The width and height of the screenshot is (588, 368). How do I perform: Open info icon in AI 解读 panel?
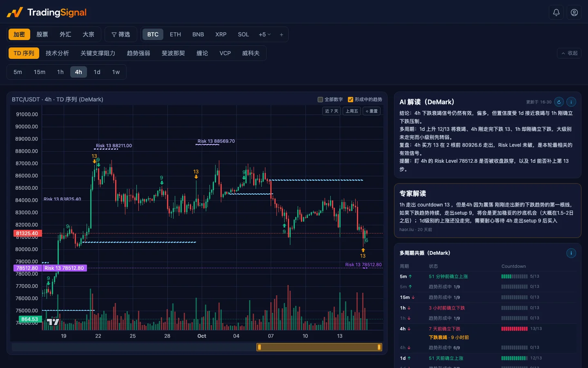[x=571, y=102]
